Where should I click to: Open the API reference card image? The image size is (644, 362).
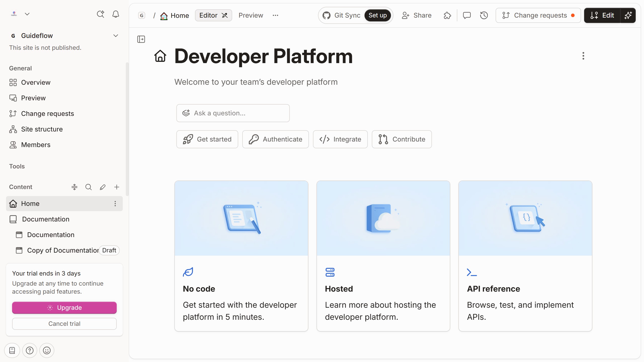pos(525,218)
